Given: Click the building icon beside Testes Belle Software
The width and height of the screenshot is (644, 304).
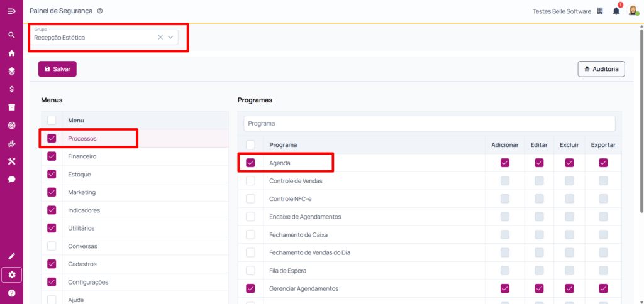Looking at the screenshot, I should tap(600, 11).
